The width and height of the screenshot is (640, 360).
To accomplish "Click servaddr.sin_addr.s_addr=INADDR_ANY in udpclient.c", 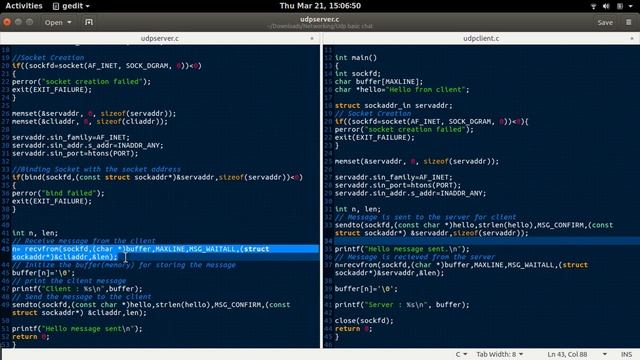I will (x=410, y=193).
